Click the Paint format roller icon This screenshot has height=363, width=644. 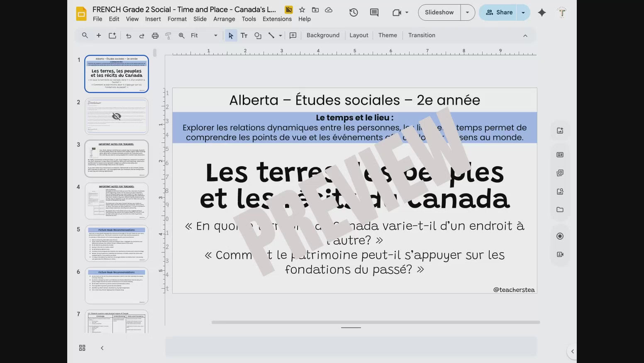pos(168,36)
